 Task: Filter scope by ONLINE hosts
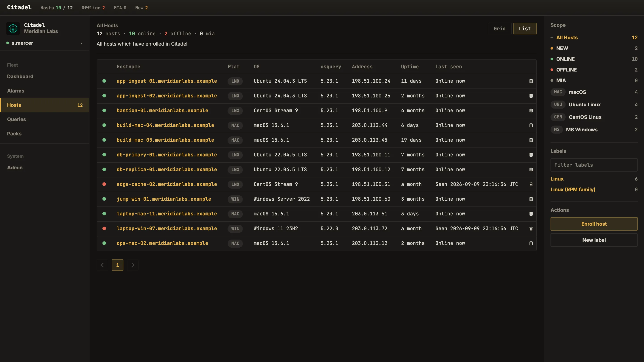tap(594, 59)
